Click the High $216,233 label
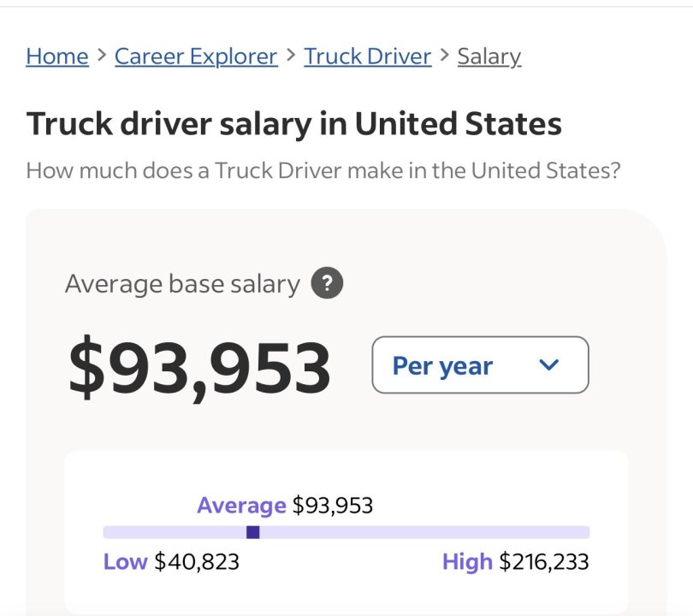Image resolution: width=693 pixels, height=616 pixels. pyautogui.click(x=515, y=562)
